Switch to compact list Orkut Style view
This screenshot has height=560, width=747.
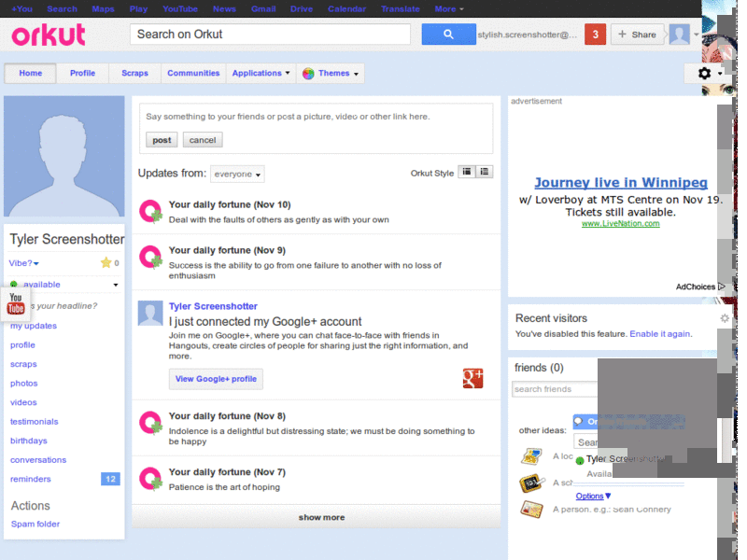tap(485, 172)
